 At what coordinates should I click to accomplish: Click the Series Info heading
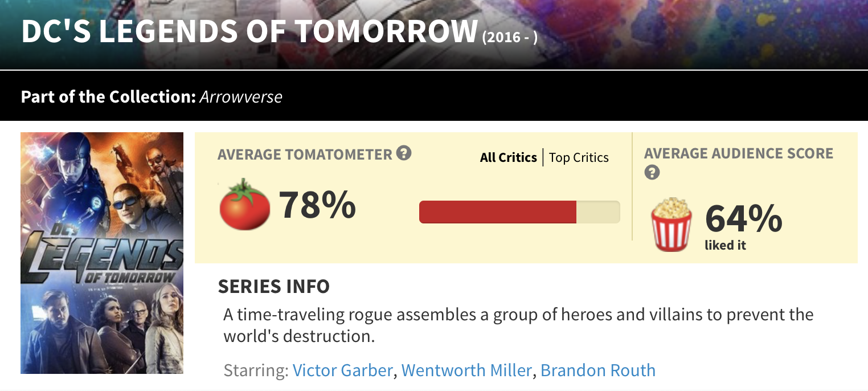coord(274,286)
